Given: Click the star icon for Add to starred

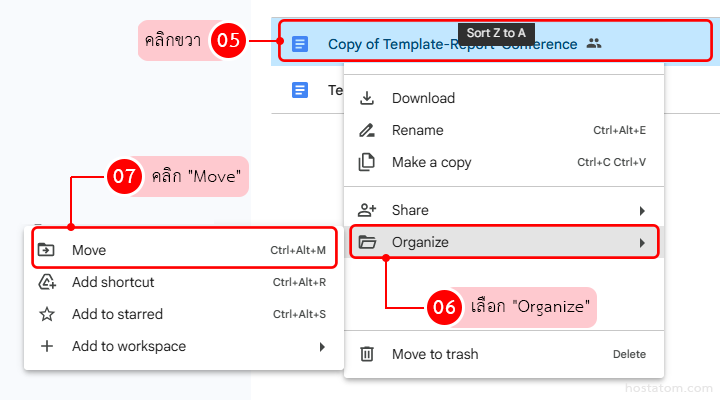Looking at the screenshot, I should tap(46, 314).
